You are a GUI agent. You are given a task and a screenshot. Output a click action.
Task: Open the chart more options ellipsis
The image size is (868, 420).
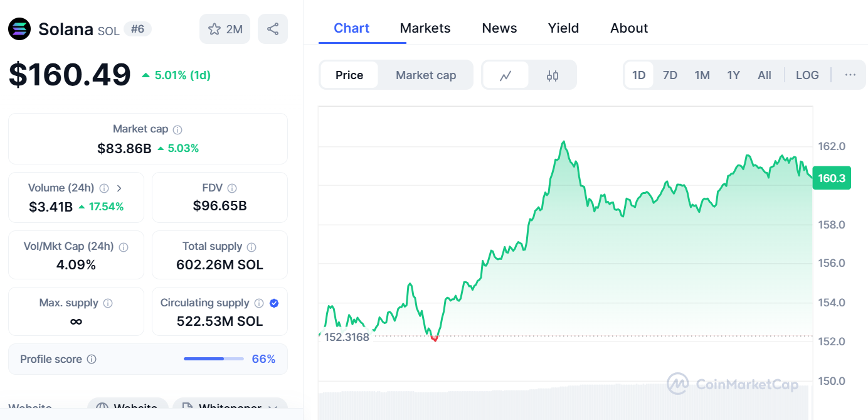pyautogui.click(x=850, y=75)
